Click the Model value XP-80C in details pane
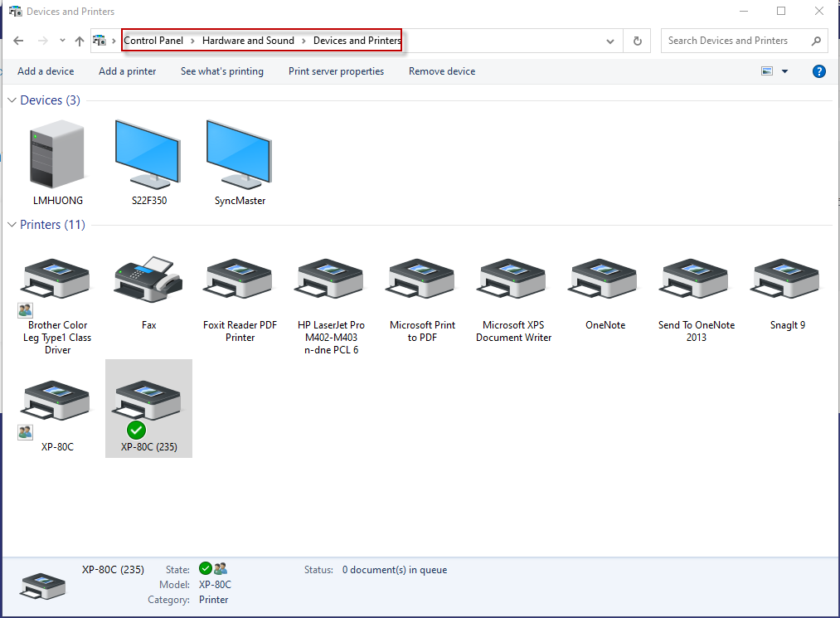 [x=215, y=585]
